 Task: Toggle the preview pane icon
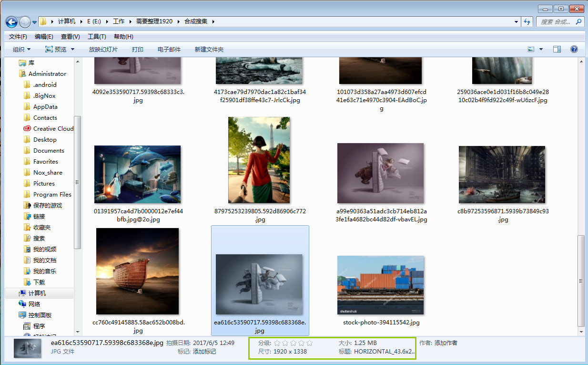pos(557,49)
